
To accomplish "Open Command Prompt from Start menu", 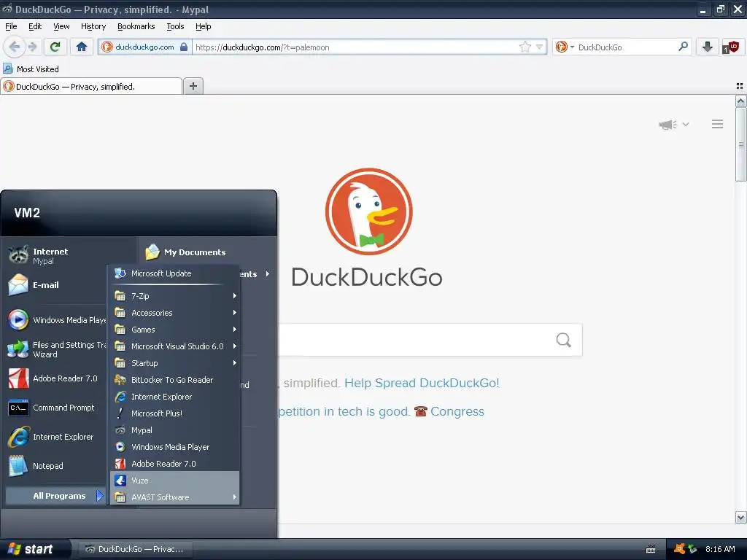I will (x=56, y=408).
